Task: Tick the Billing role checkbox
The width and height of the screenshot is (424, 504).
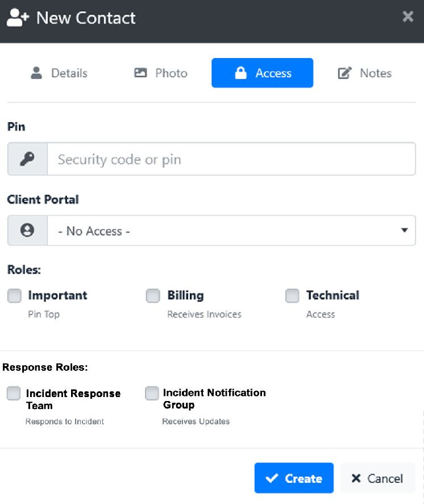Action: pos(153,295)
